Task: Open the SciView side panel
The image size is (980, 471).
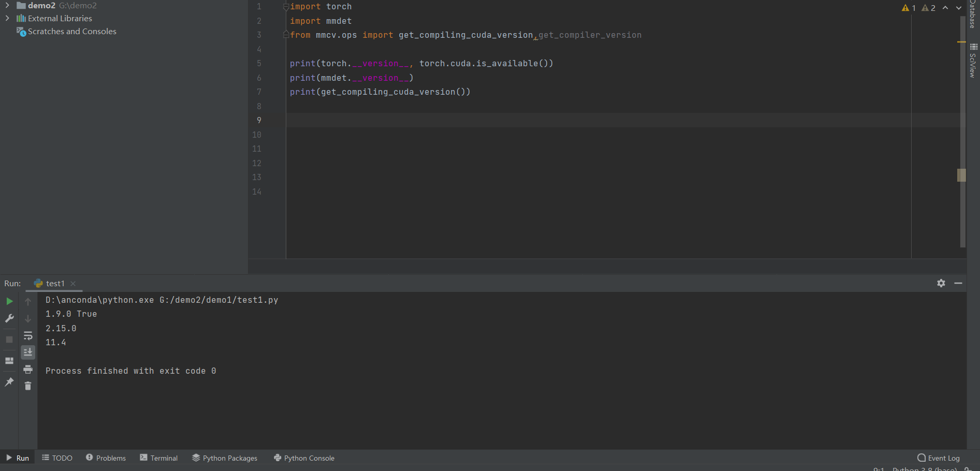Action: pyautogui.click(x=973, y=61)
